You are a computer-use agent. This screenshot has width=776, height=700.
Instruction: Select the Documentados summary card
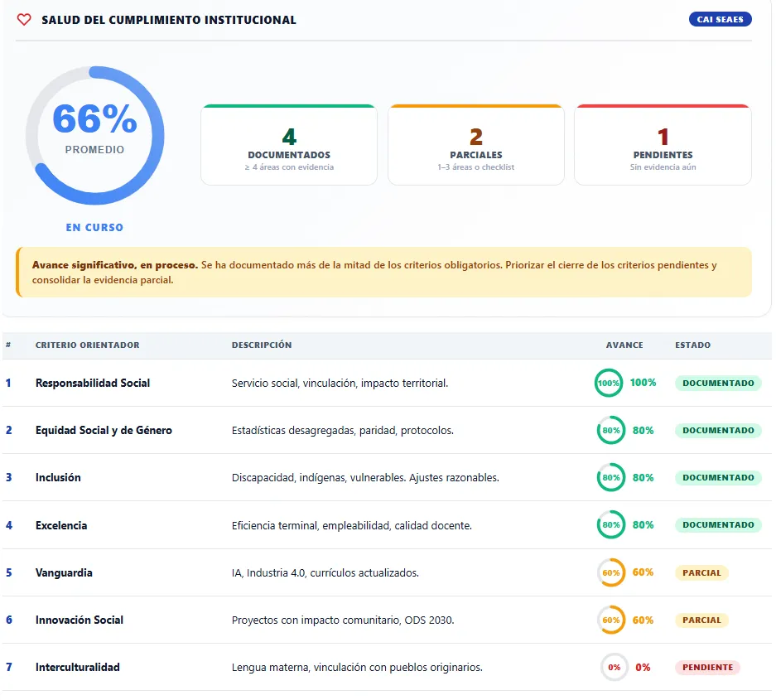[x=289, y=144]
